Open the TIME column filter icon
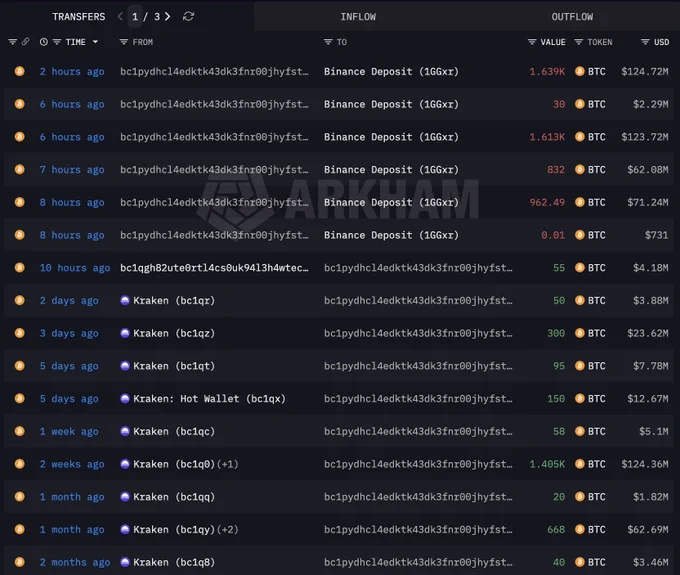Image resolution: width=680 pixels, height=575 pixels. click(57, 42)
